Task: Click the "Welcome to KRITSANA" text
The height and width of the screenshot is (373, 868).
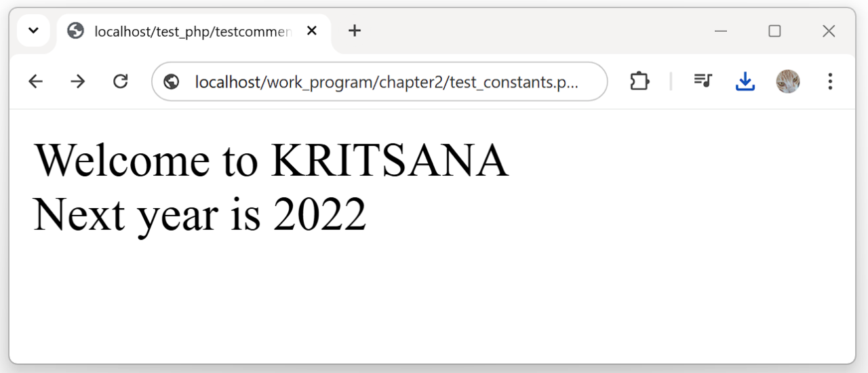Action: (271, 161)
